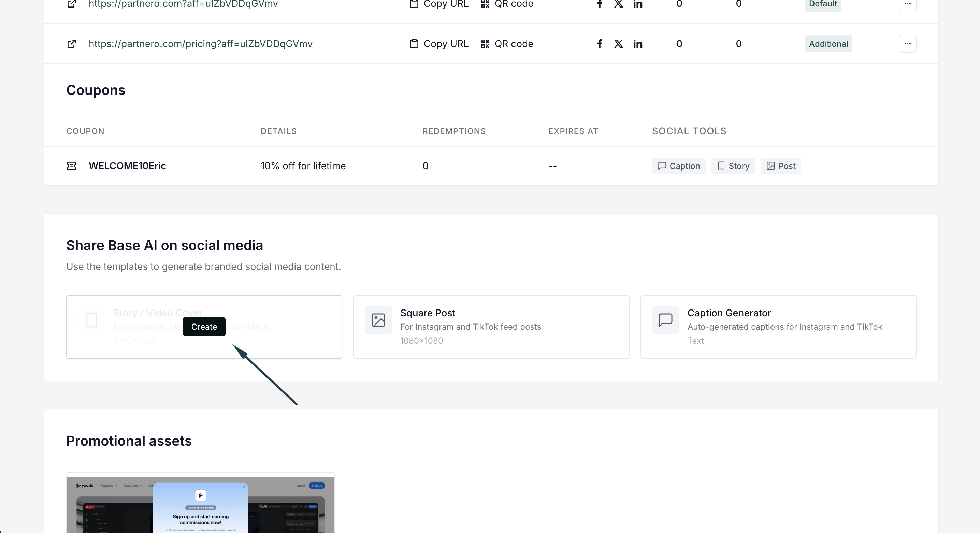Image resolution: width=980 pixels, height=533 pixels.
Task: Open the Caption Generator template
Action: tap(778, 327)
